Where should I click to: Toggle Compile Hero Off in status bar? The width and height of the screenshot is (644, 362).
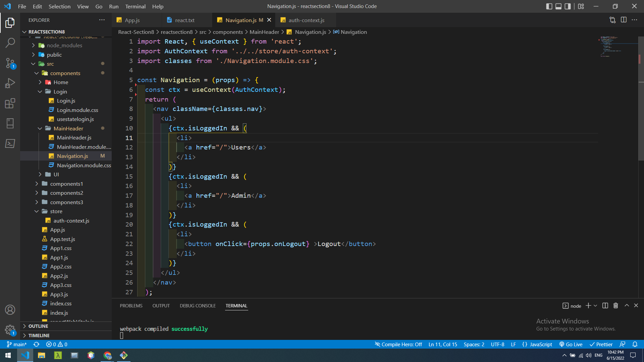(398, 344)
